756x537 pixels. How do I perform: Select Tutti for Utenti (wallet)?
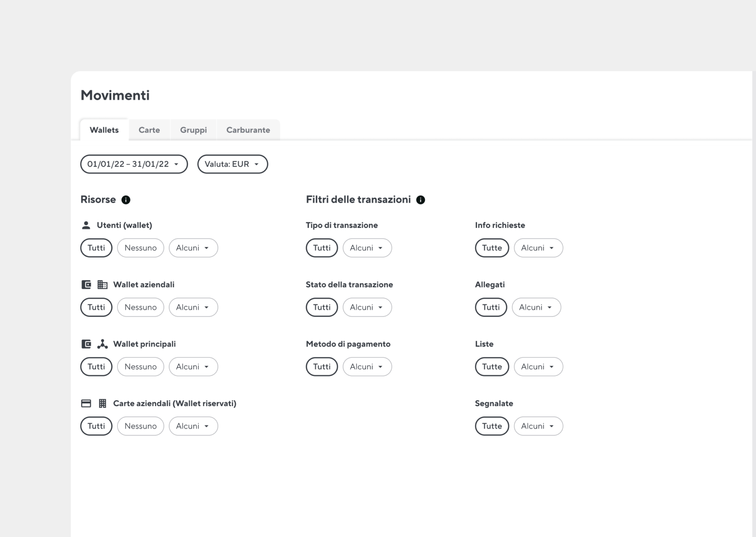click(96, 248)
